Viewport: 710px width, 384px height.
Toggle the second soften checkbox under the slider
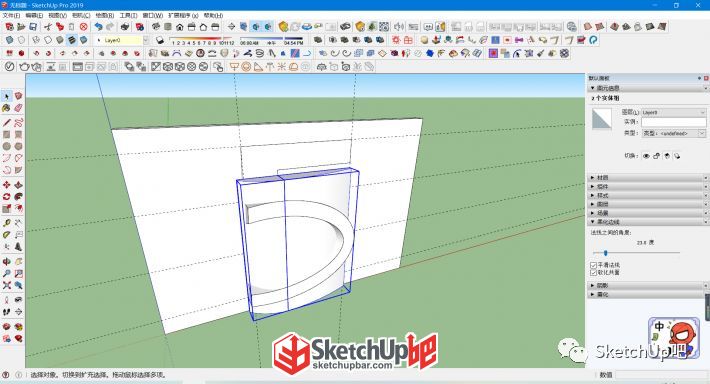593,273
